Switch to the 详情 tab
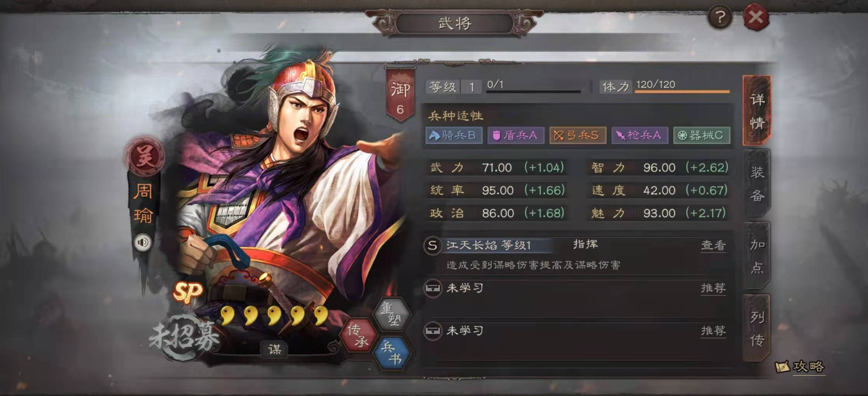The width and height of the screenshot is (868, 396). pos(757,111)
